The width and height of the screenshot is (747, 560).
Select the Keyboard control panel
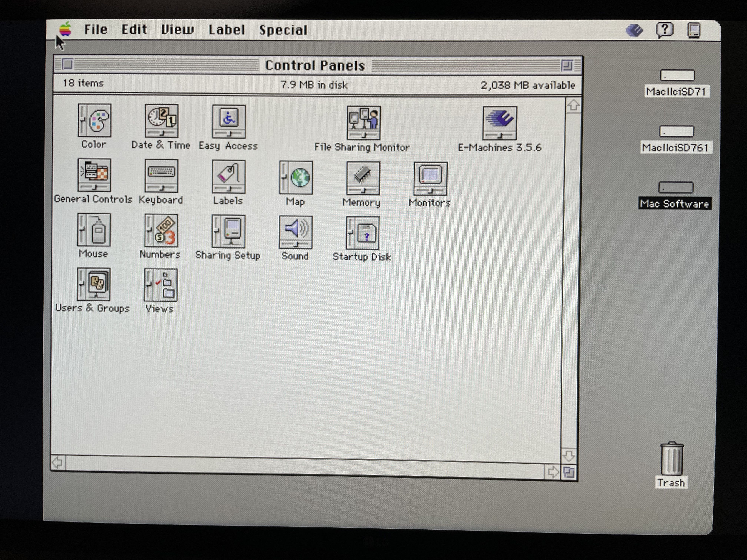161,176
